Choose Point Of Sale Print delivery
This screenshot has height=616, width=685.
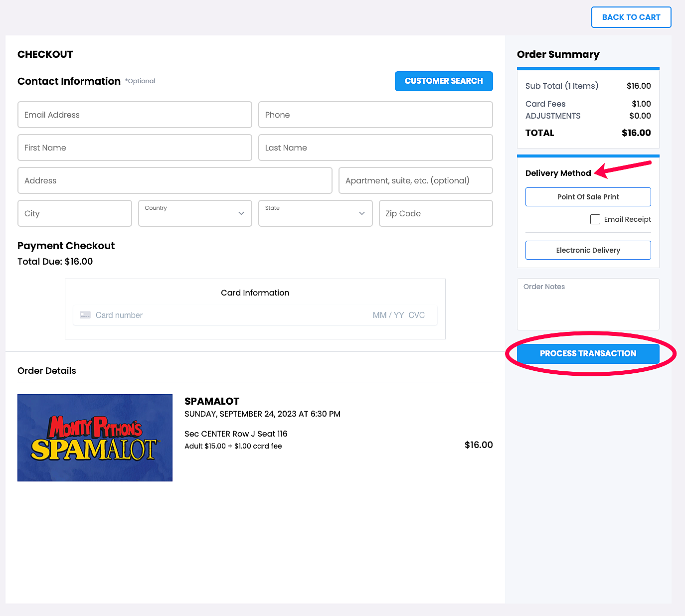588,197
